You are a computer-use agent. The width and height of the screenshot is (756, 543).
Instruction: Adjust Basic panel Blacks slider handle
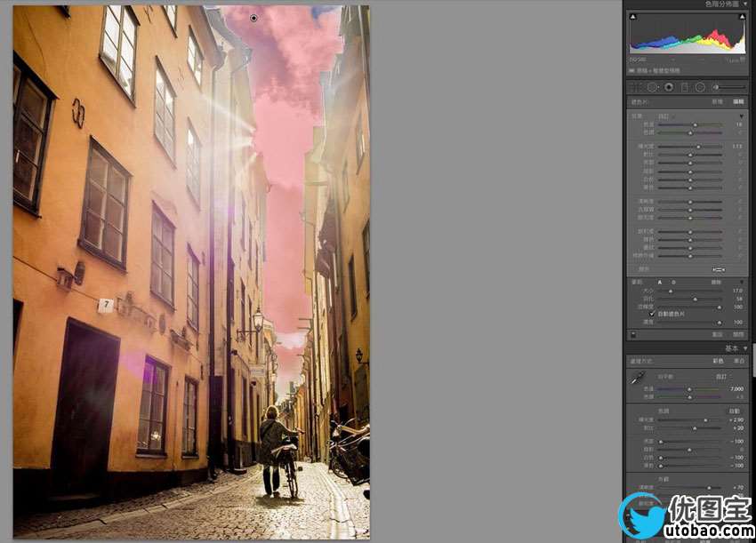coord(661,466)
